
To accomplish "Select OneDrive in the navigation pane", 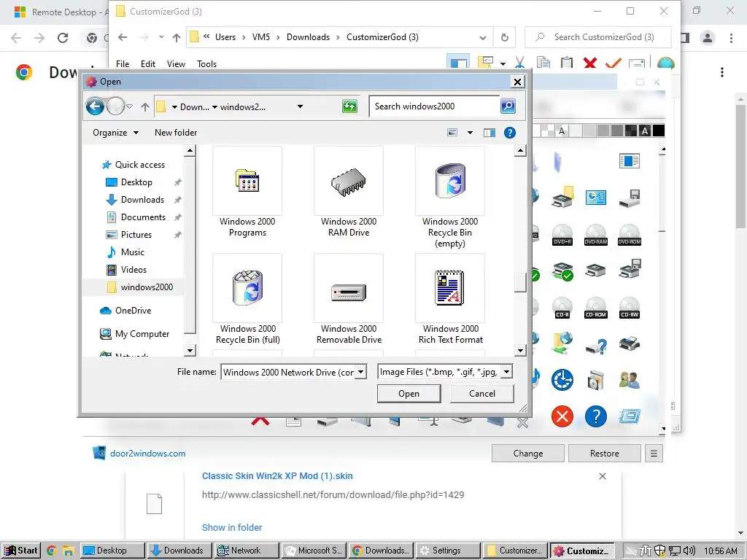I will click(x=125, y=311).
